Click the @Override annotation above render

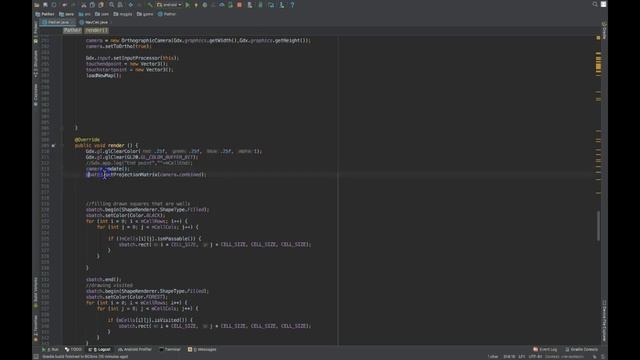[87, 140]
